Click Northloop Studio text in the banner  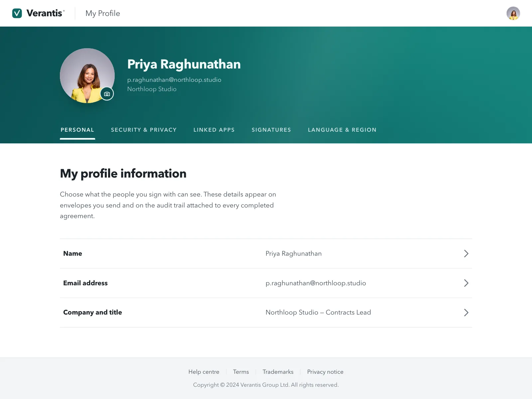click(x=152, y=89)
